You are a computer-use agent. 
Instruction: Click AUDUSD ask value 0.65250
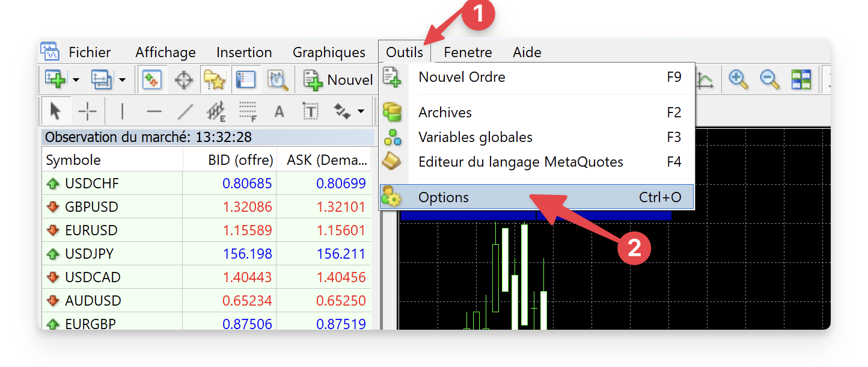341,301
